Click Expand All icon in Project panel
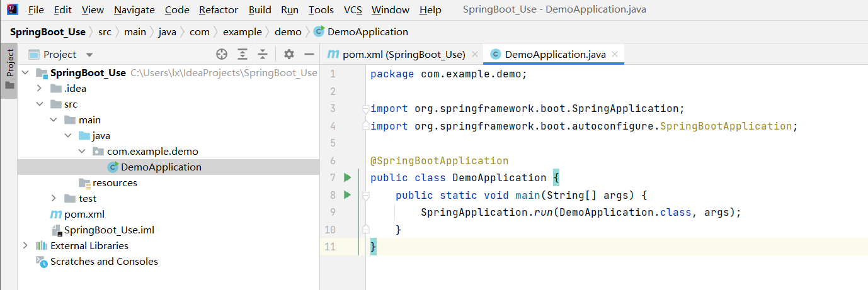This screenshot has height=290, width=868. click(242, 54)
